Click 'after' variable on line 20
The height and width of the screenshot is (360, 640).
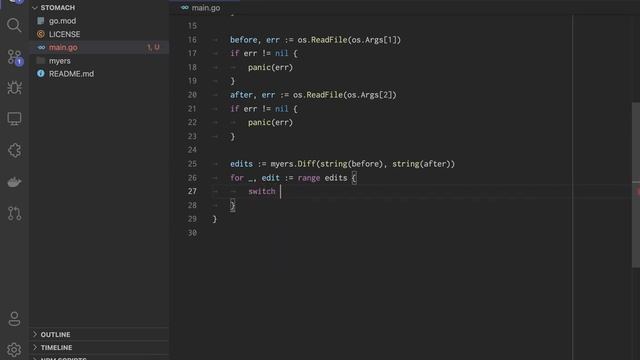click(x=241, y=95)
